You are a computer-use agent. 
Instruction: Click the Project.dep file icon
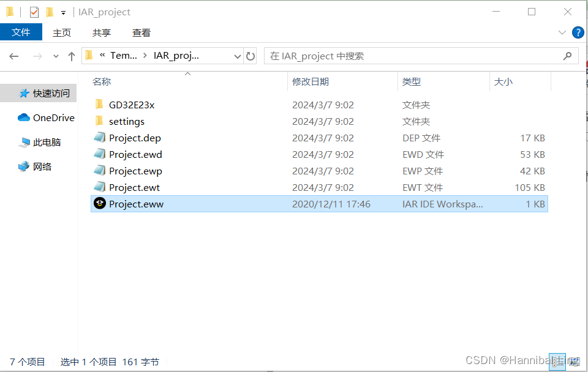(x=99, y=138)
